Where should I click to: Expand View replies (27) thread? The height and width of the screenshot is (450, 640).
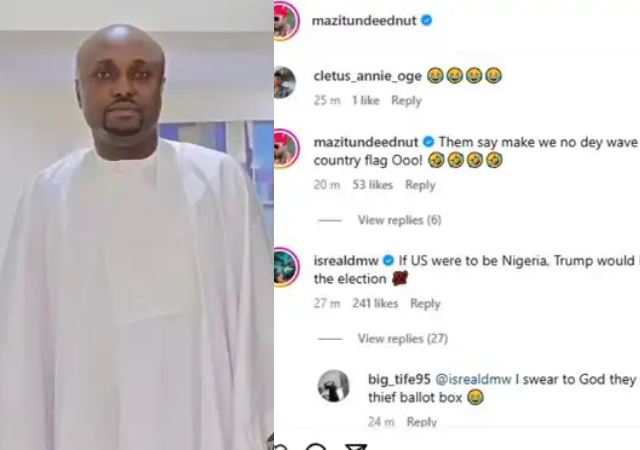point(402,339)
